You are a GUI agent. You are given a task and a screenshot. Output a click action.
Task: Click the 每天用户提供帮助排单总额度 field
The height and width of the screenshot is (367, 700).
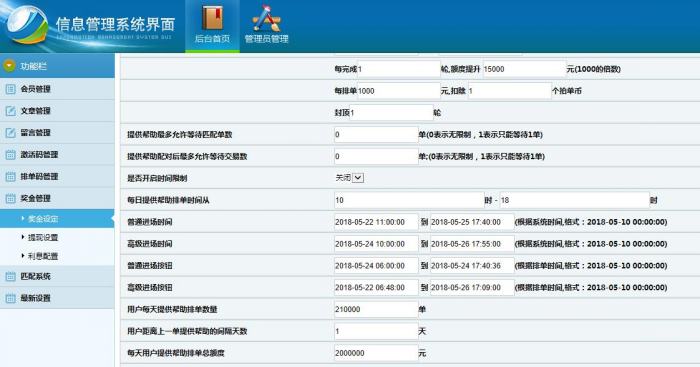(376, 353)
